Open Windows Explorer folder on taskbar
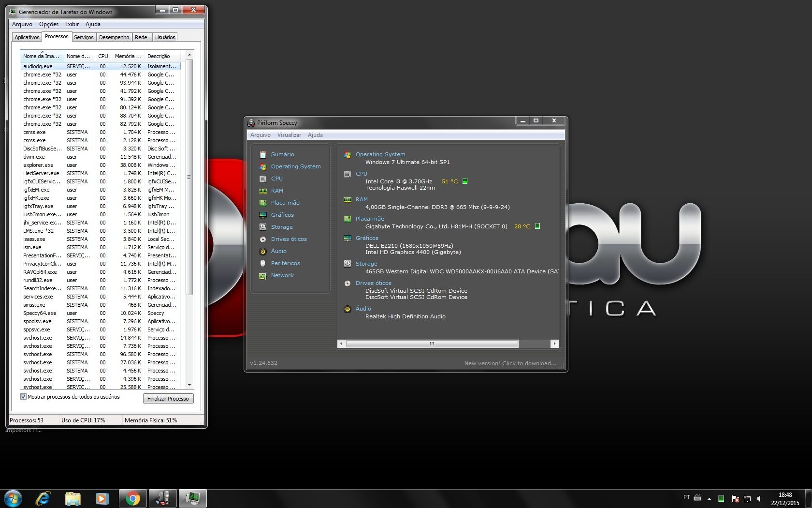The image size is (812, 508). pyautogui.click(x=73, y=498)
